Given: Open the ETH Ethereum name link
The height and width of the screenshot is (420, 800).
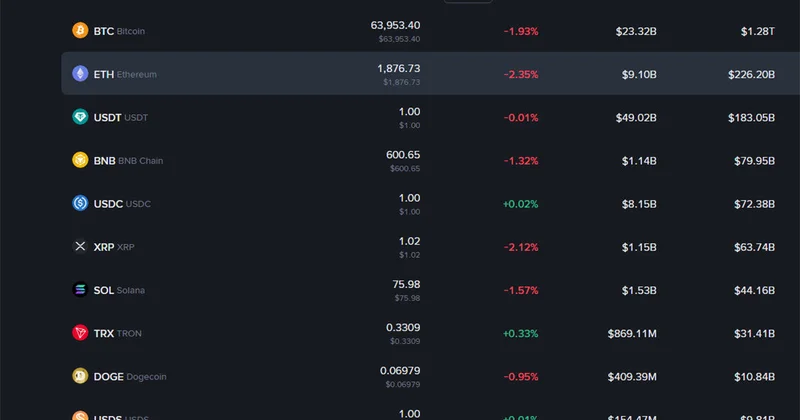Looking at the screenshot, I should 125,75.
